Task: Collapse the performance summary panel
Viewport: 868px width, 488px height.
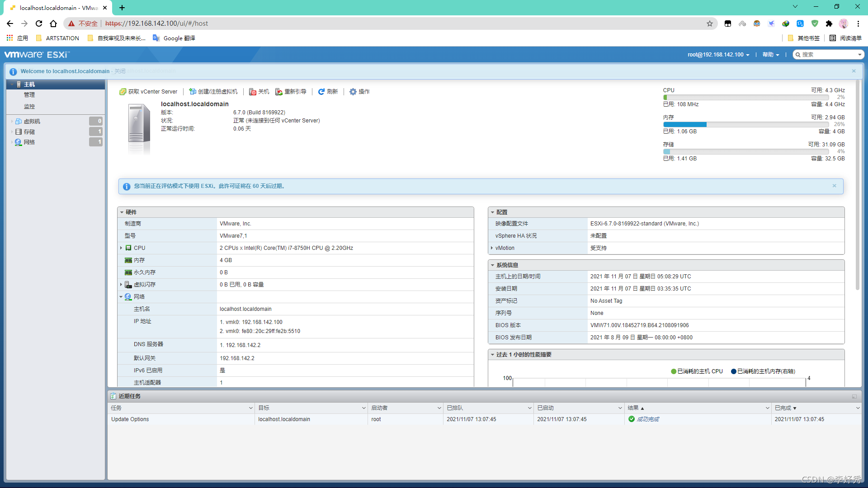Action: [x=493, y=355]
